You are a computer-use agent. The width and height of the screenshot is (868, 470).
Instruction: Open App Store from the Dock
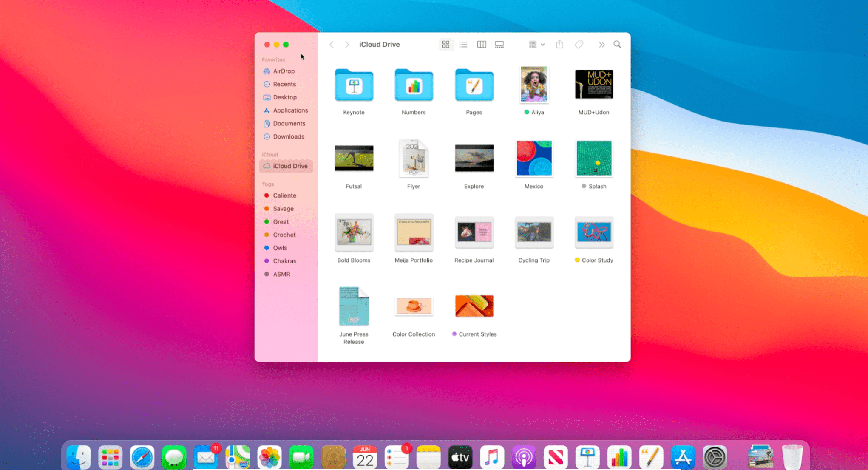(x=683, y=457)
